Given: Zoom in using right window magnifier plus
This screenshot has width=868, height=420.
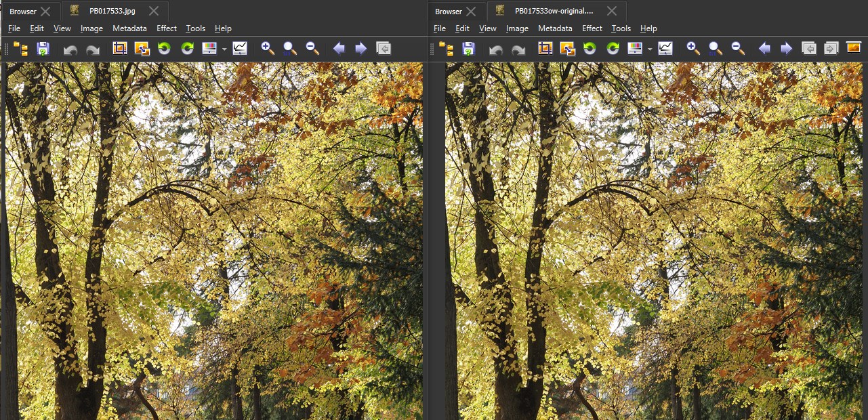Looking at the screenshot, I should coord(693,48).
